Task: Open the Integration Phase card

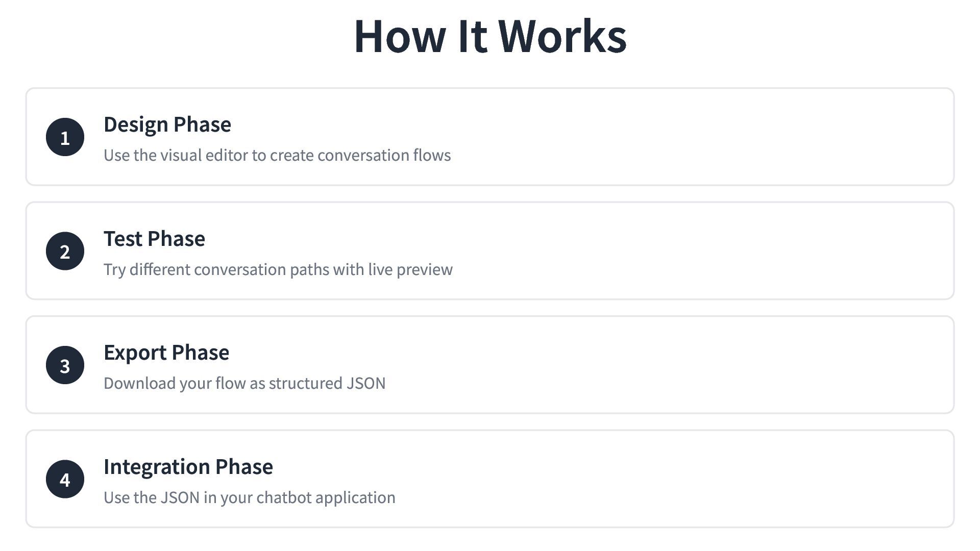Action: (x=490, y=479)
